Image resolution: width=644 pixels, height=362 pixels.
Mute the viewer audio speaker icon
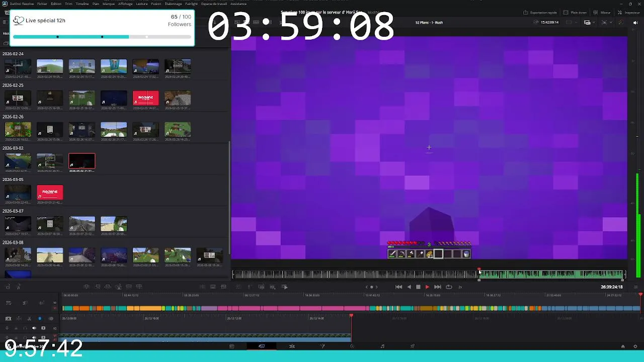(x=635, y=22)
